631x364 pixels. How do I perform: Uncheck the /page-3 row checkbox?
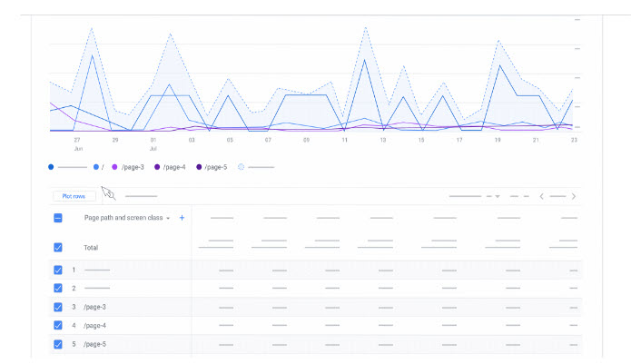coord(58,308)
